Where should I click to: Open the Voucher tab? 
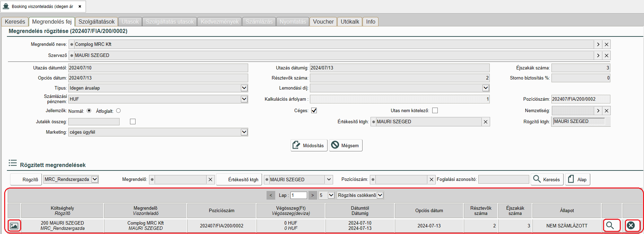point(323,22)
